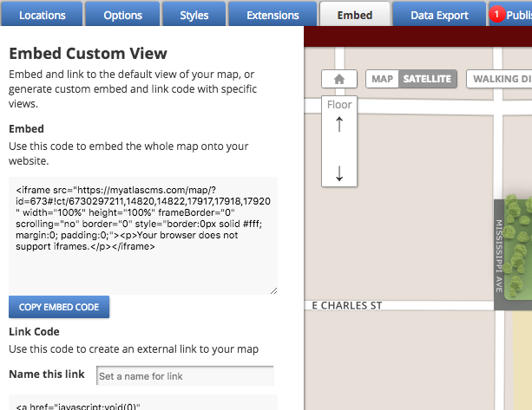The width and height of the screenshot is (532, 410).
Task: Open the Extensions tab
Action: [x=273, y=15]
